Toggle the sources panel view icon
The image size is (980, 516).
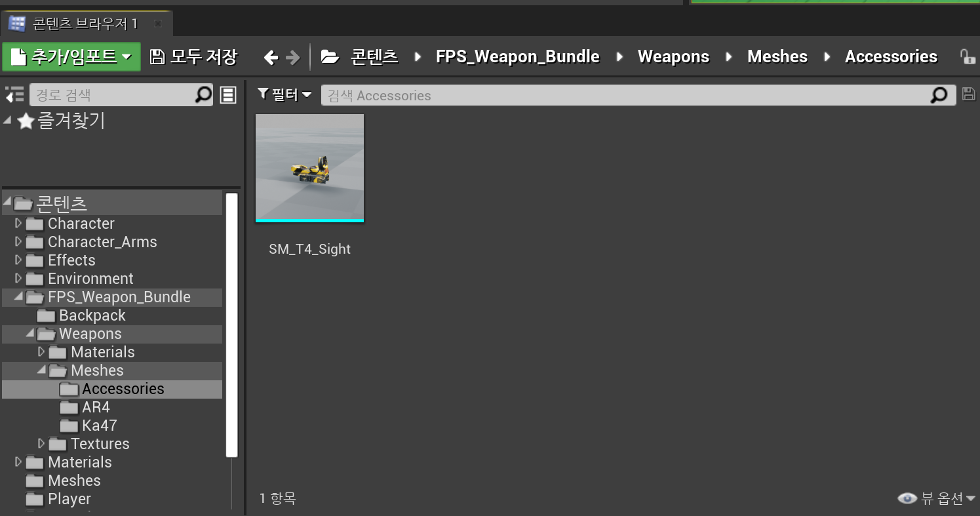coord(14,95)
